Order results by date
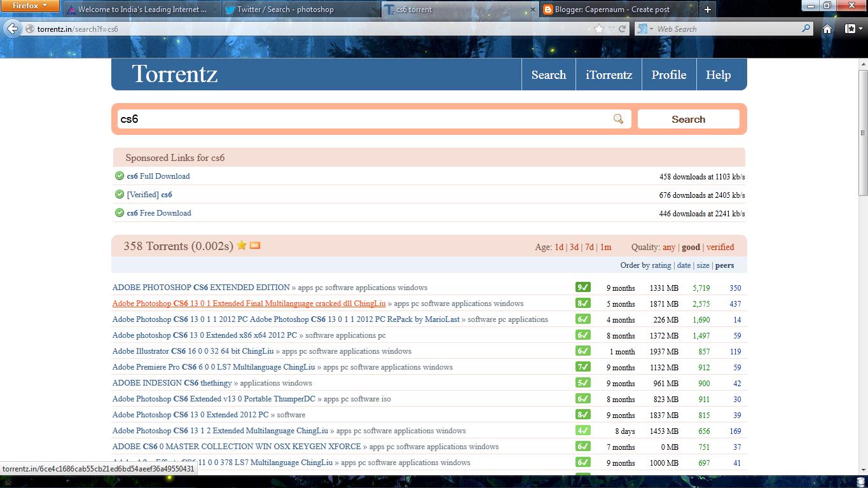 (684, 265)
